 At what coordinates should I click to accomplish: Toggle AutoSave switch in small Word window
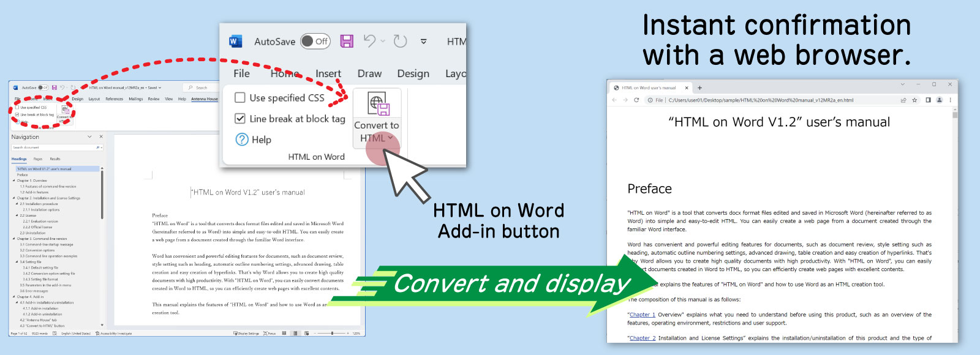tap(43, 88)
